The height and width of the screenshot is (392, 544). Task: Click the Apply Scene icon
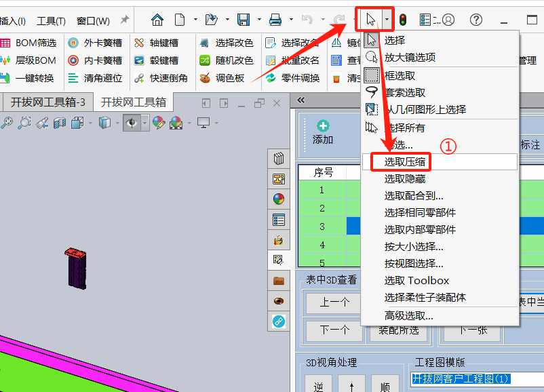(176, 123)
